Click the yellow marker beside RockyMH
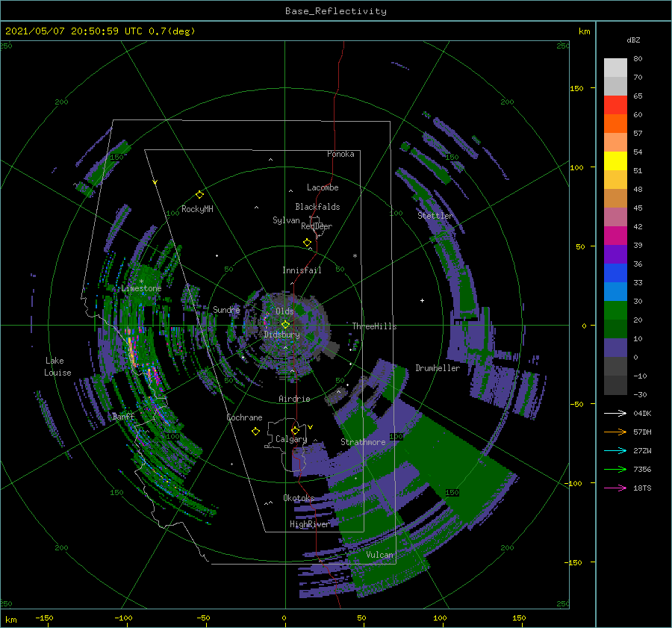 [x=199, y=195]
